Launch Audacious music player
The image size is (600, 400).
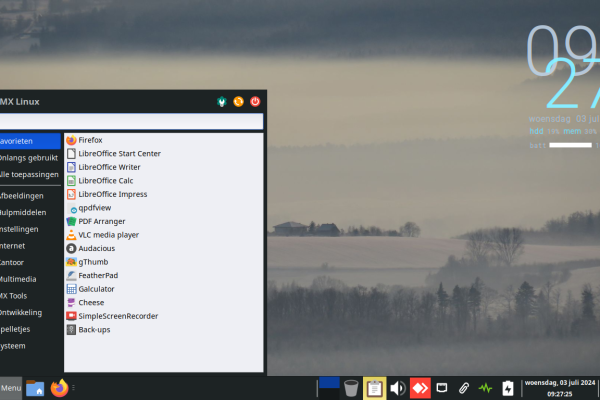(x=97, y=248)
